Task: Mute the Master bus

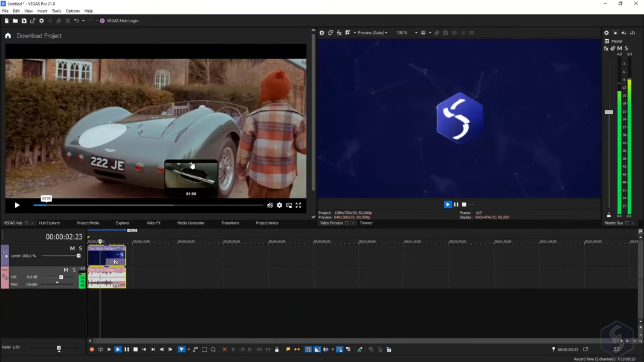Action: click(x=619, y=48)
